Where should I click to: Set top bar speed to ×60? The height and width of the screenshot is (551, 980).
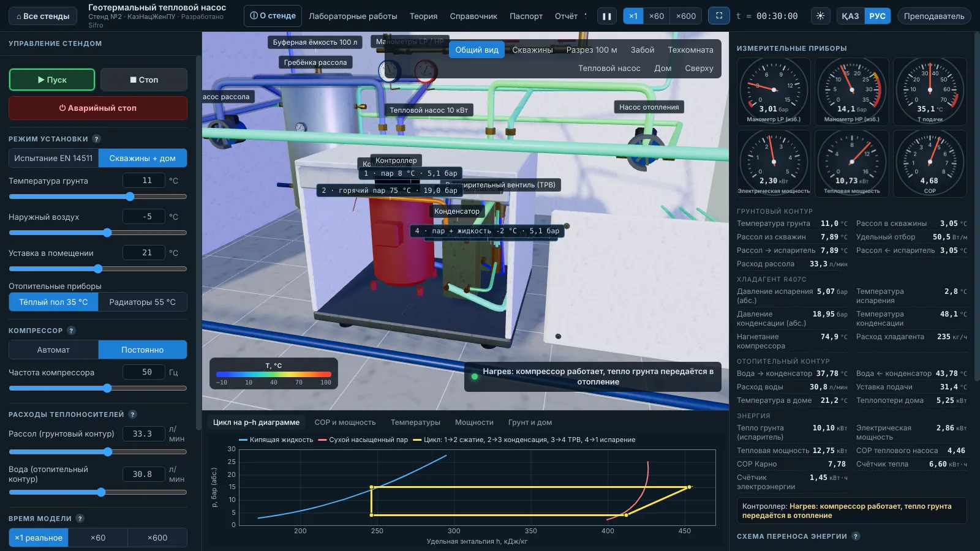pos(657,16)
